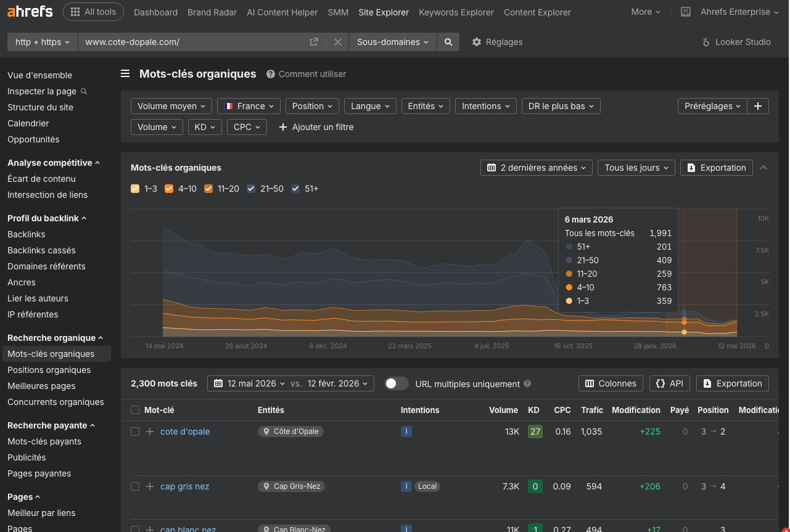790x532 pixels.
Task: Open the France country dropdown
Action: click(x=249, y=106)
